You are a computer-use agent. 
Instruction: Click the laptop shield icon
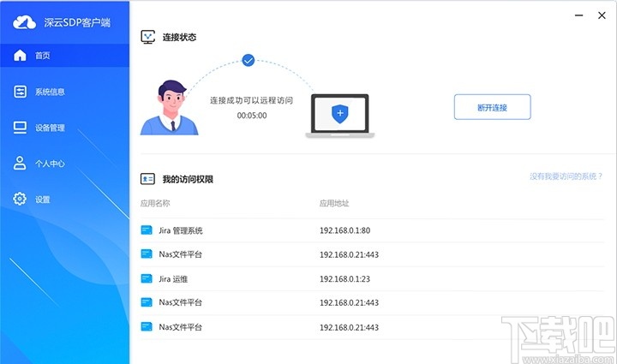point(340,116)
